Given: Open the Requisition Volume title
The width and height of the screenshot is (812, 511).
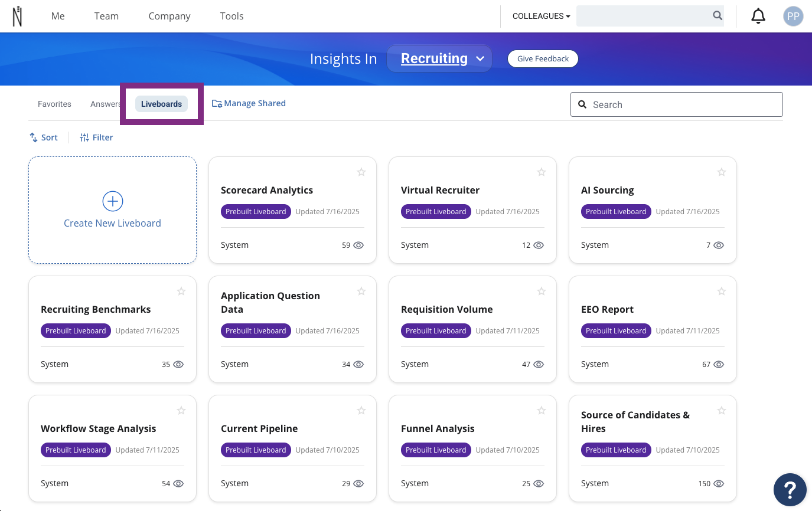Looking at the screenshot, I should click(446, 309).
